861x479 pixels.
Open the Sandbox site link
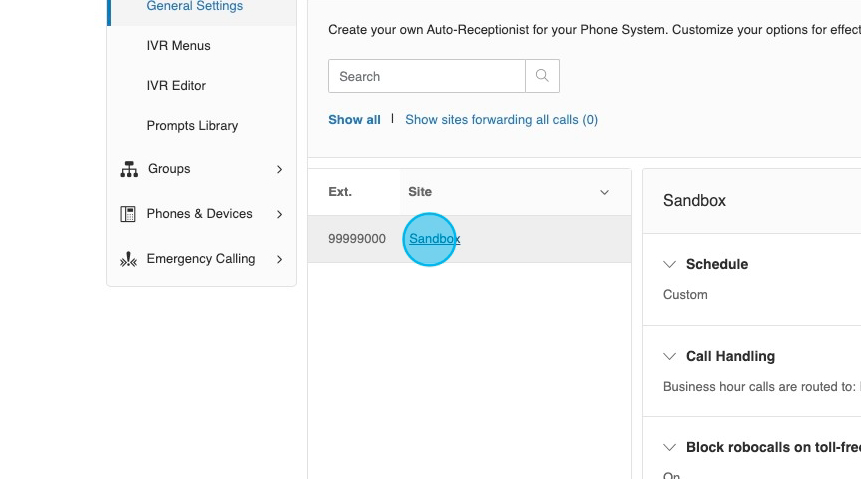[434, 239]
